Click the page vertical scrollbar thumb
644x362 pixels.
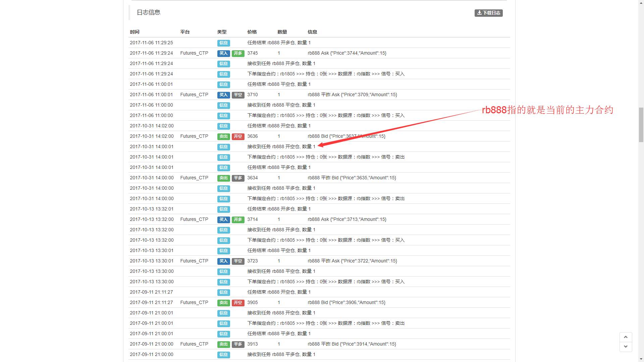[641, 125]
